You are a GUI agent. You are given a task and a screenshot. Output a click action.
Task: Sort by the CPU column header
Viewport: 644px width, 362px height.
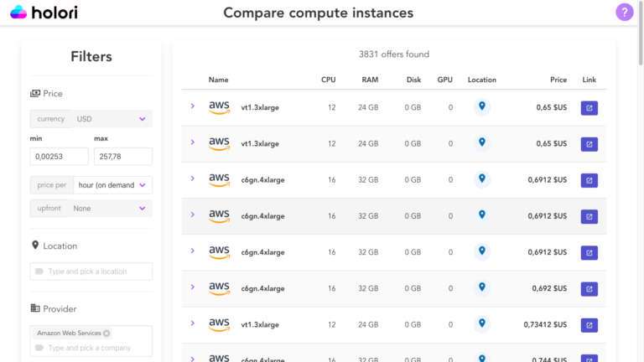tap(328, 80)
